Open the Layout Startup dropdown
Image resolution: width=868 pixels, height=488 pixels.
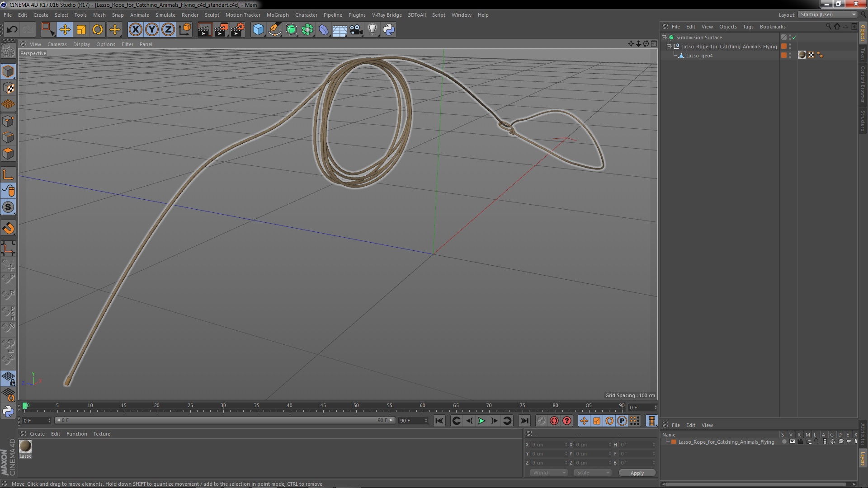coord(828,14)
